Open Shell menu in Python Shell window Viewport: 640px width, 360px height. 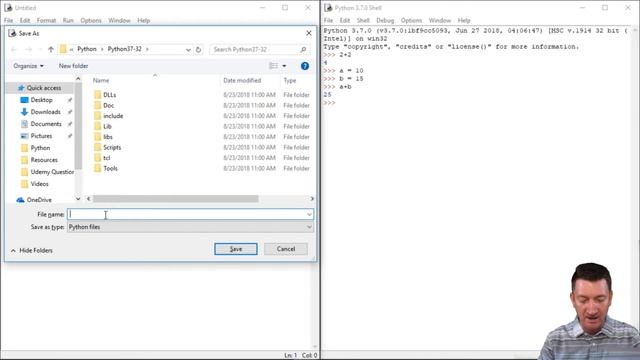[x=363, y=20]
